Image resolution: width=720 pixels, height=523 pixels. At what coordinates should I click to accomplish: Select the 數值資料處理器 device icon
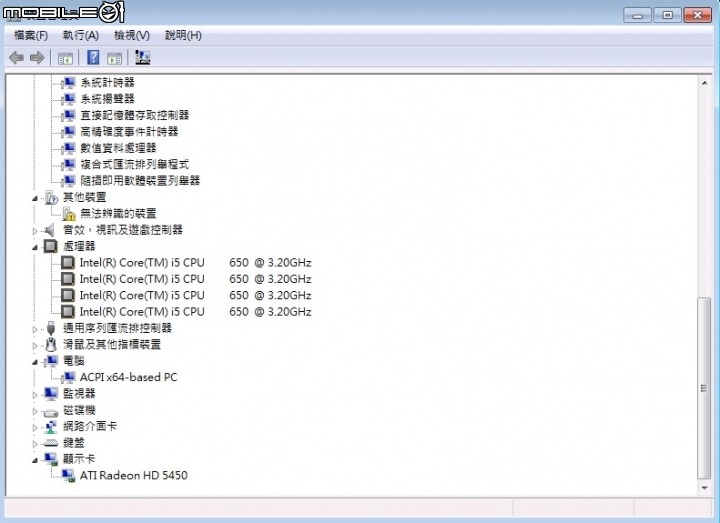69,148
